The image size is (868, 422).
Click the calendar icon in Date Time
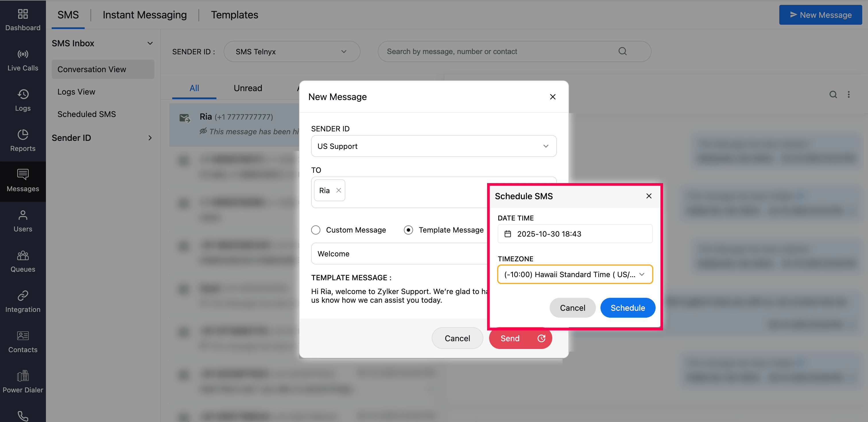coord(507,234)
